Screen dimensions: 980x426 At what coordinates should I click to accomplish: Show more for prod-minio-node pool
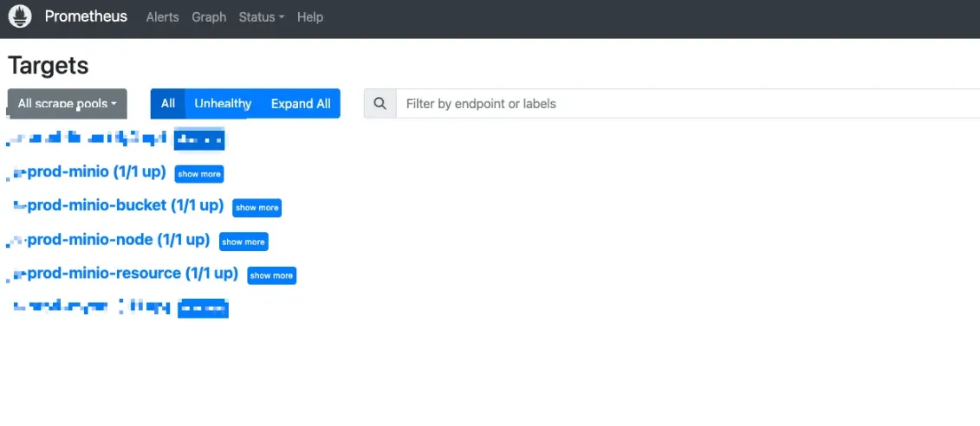click(243, 242)
